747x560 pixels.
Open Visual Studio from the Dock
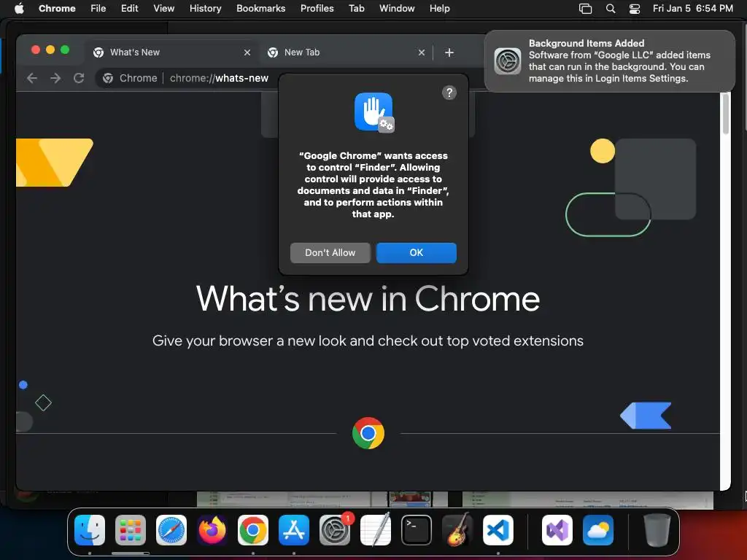(557, 530)
